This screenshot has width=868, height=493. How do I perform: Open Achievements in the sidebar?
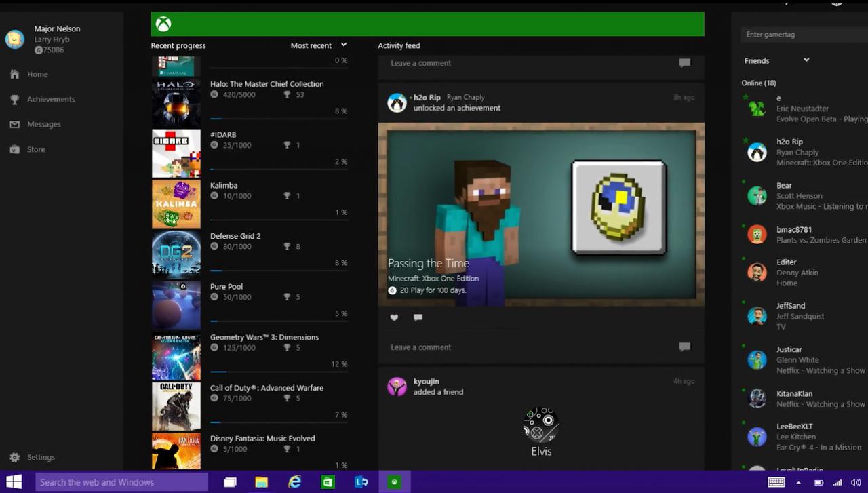[x=51, y=100]
